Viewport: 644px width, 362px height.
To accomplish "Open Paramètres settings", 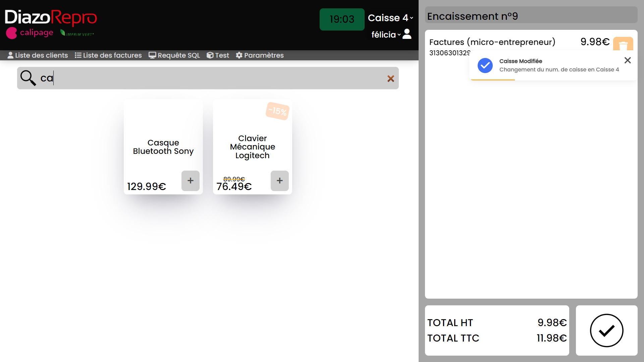I will 260,55.
